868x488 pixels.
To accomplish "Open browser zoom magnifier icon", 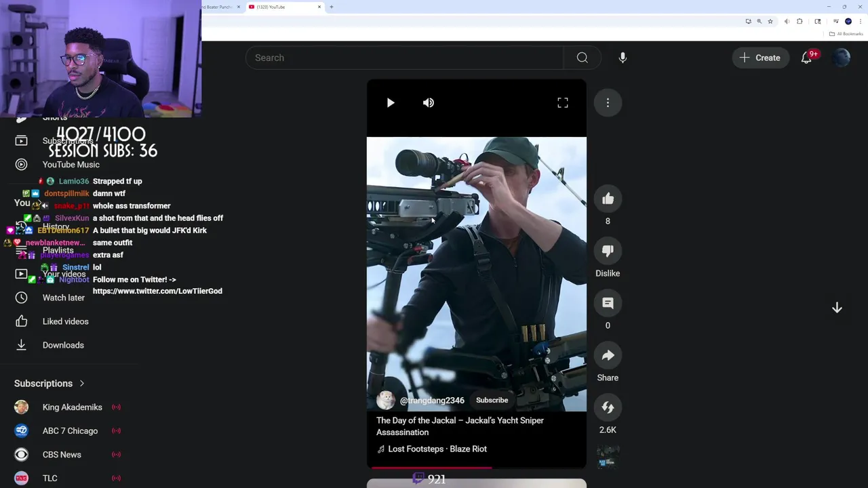I will point(759,21).
